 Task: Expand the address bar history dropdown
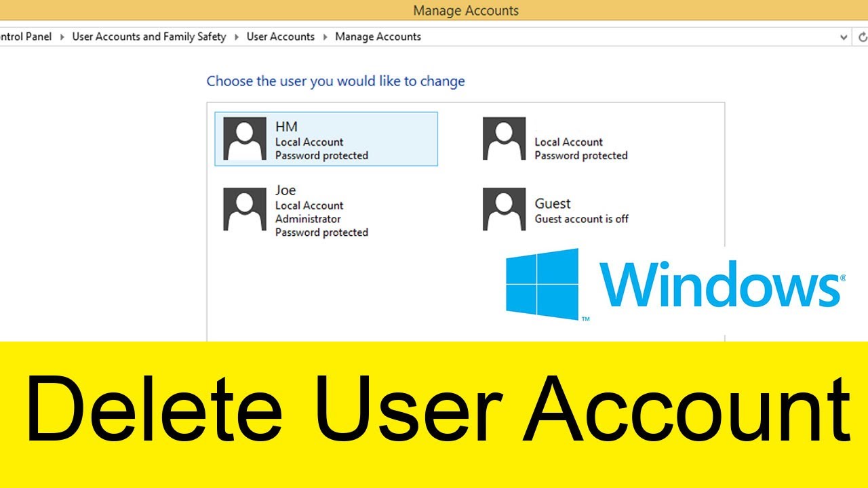pos(844,37)
